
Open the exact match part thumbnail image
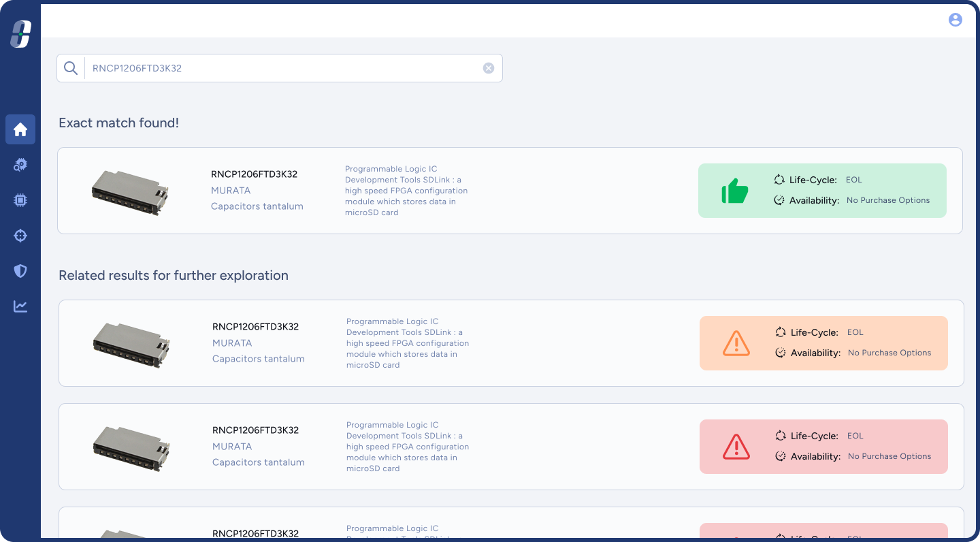tap(130, 192)
